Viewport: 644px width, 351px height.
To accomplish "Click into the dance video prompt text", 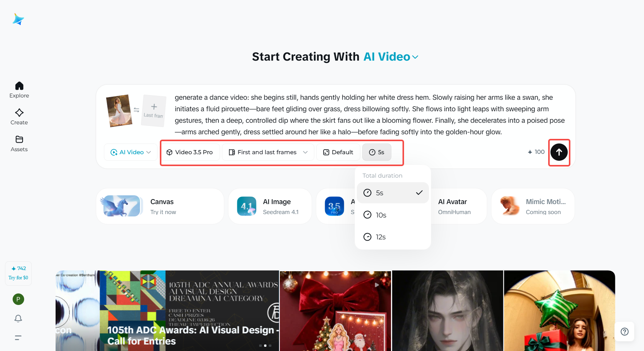I will (370, 115).
